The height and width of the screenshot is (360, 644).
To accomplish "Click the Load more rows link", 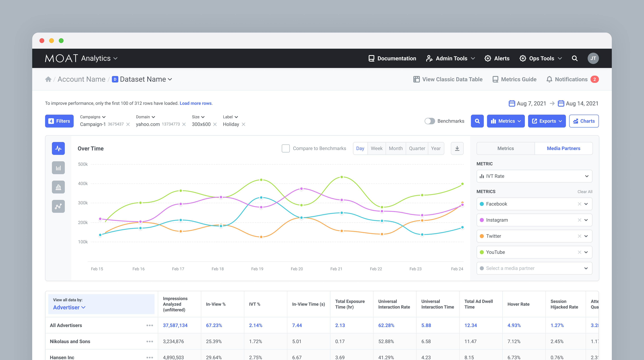I will (195, 103).
